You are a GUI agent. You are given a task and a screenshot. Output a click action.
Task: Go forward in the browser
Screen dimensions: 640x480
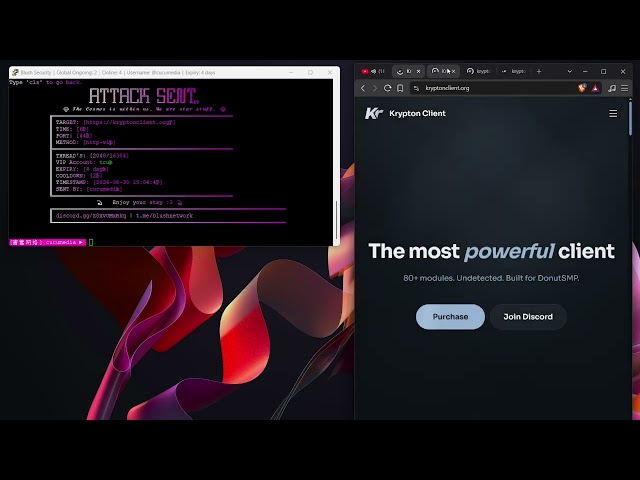[375, 88]
